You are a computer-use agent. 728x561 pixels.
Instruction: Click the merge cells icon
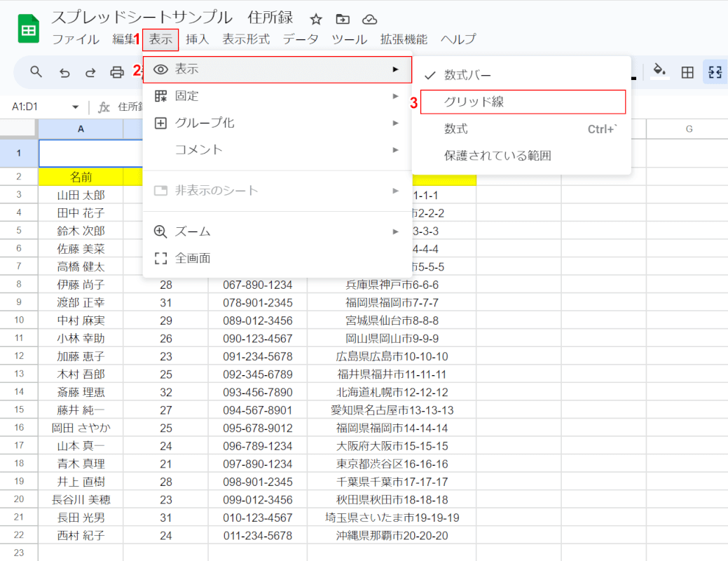coord(715,72)
